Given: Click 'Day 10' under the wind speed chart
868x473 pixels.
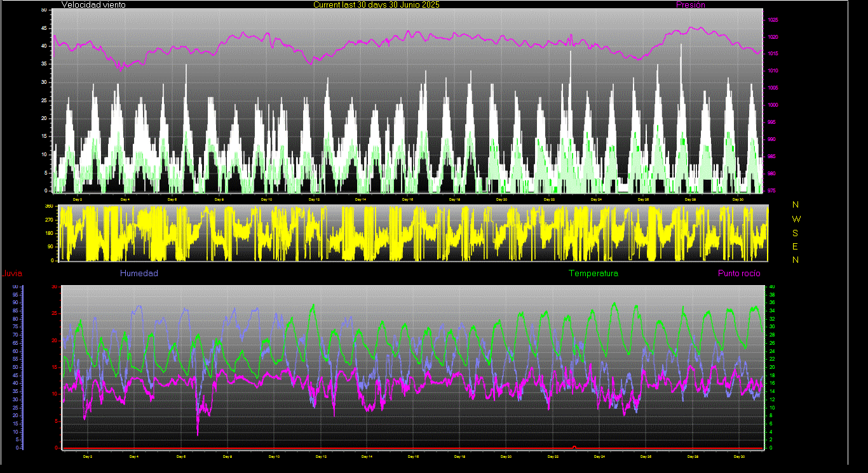Looking at the screenshot, I should (x=266, y=199).
